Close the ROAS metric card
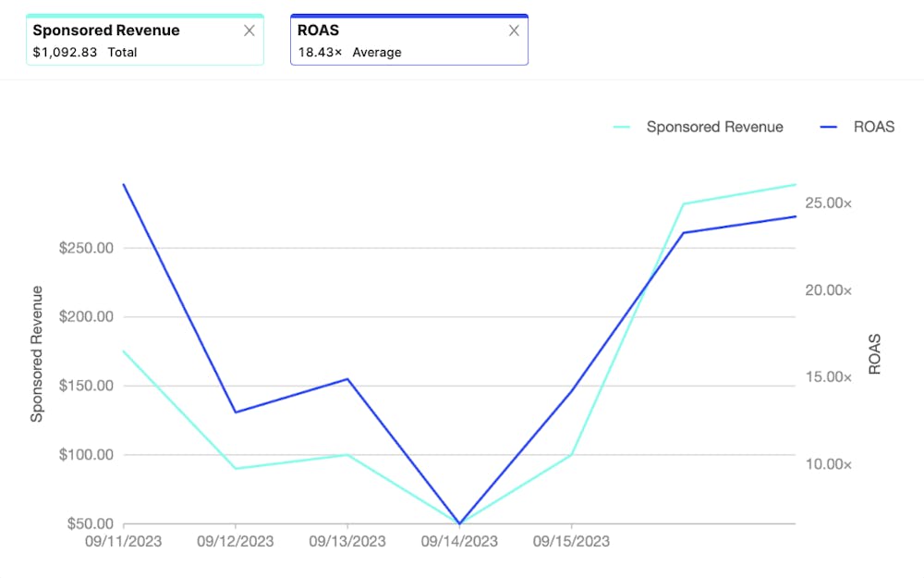The height and width of the screenshot is (578, 924). (x=514, y=31)
